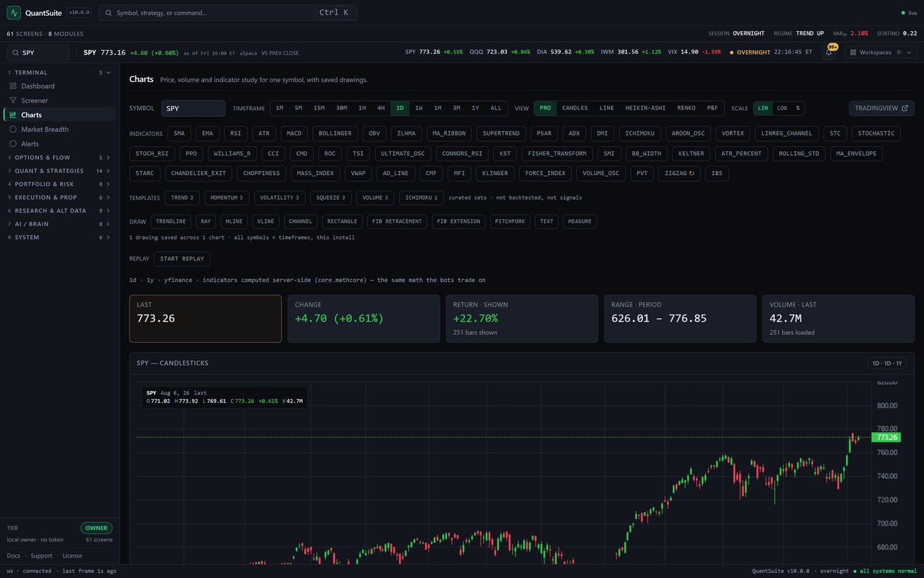The height and width of the screenshot is (578, 924).
Task: Select the CANDLES view tab
Action: tap(575, 108)
